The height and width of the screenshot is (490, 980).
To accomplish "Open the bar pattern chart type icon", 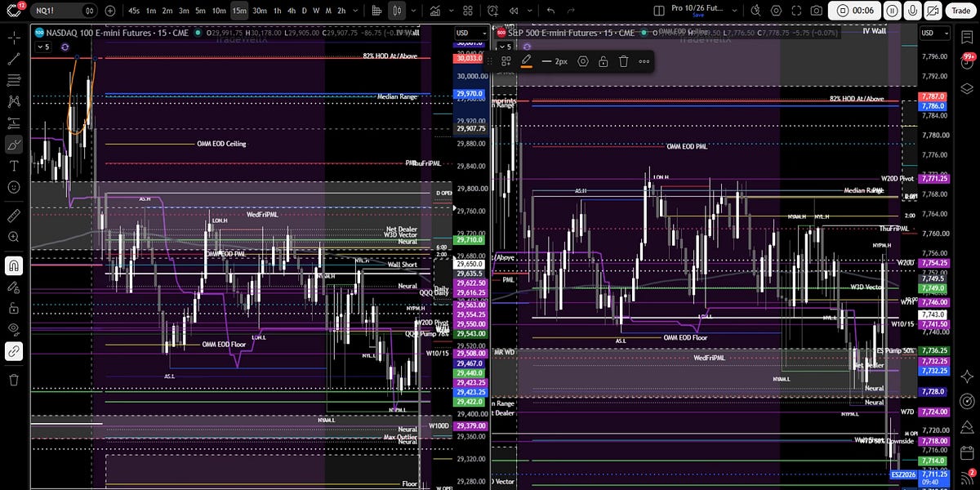I will point(376,11).
